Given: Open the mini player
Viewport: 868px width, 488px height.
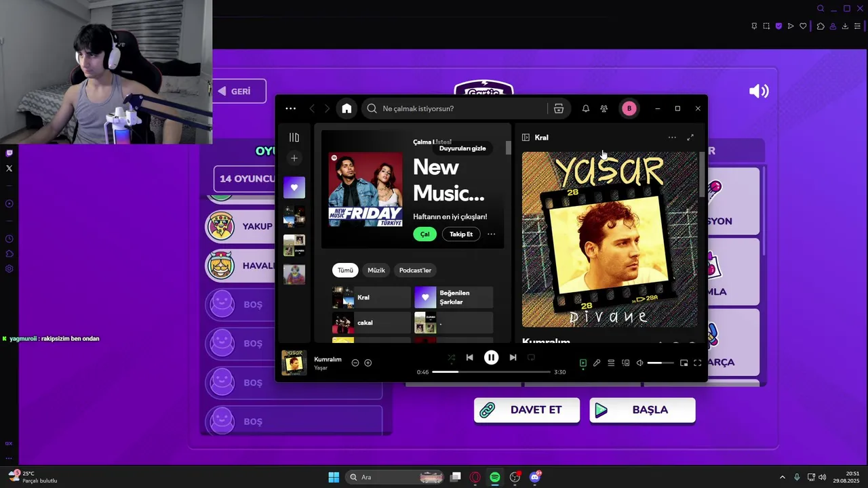Looking at the screenshot, I should (x=684, y=363).
